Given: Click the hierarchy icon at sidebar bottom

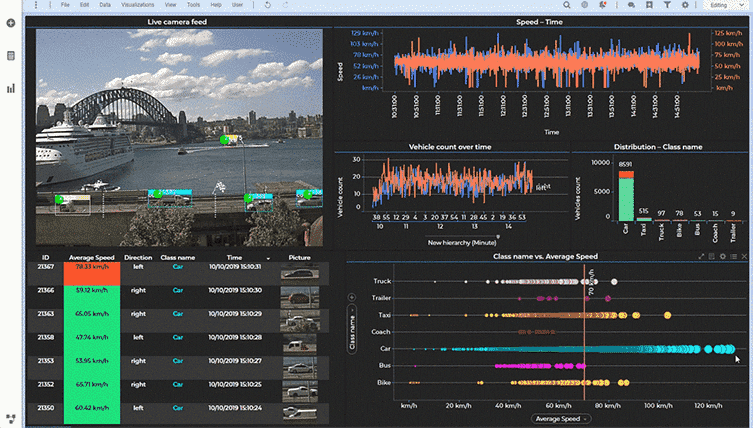Looking at the screenshot, I should pyautogui.click(x=11, y=419).
